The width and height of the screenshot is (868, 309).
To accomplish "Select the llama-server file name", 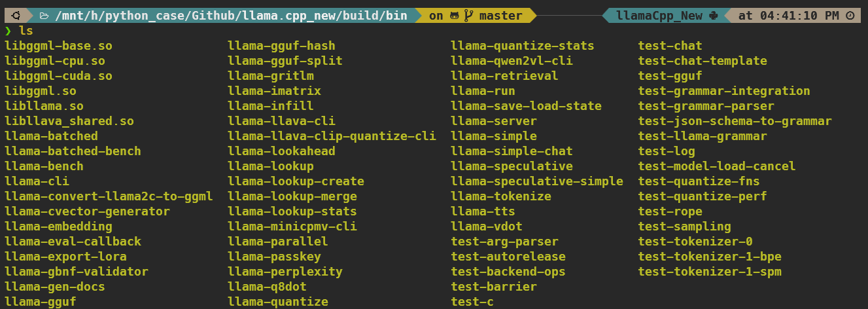I will [x=494, y=121].
